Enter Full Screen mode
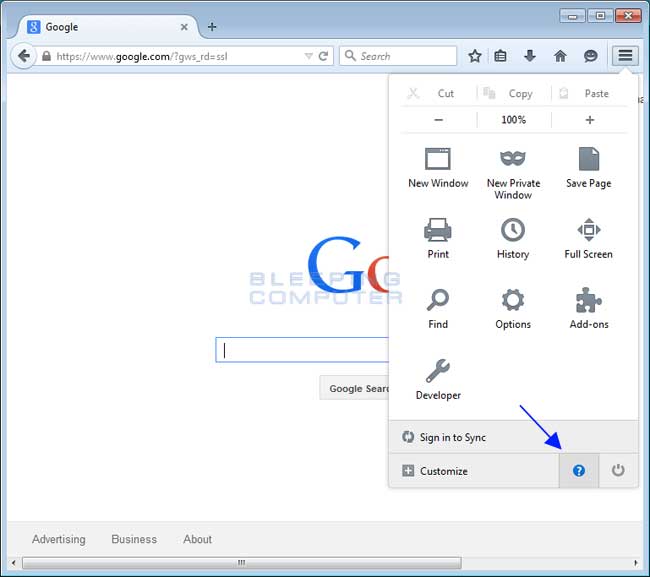Image resolution: width=650 pixels, height=577 pixels. click(x=589, y=238)
